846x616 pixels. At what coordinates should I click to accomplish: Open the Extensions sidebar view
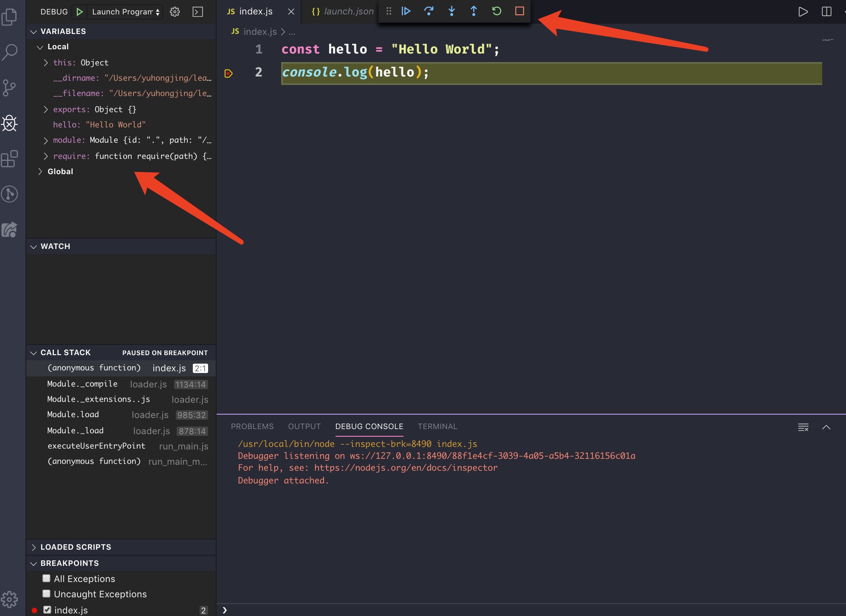point(9,159)
